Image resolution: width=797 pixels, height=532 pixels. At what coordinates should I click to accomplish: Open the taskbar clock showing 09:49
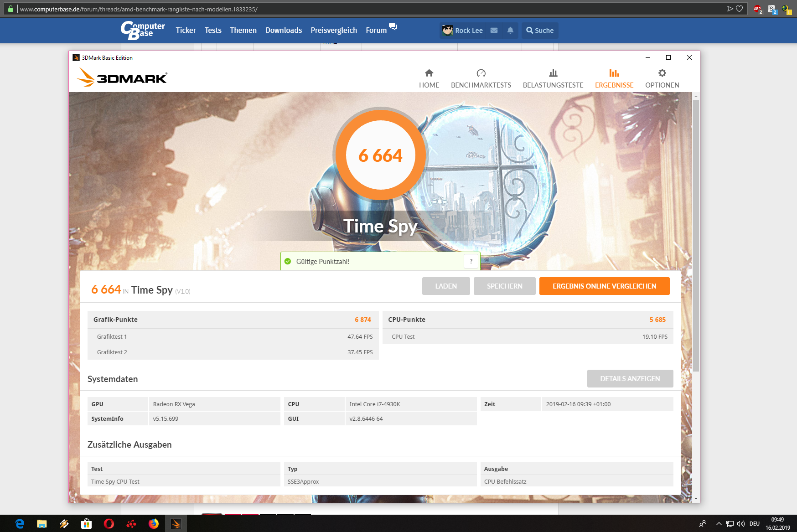click(x=778, y=524)
